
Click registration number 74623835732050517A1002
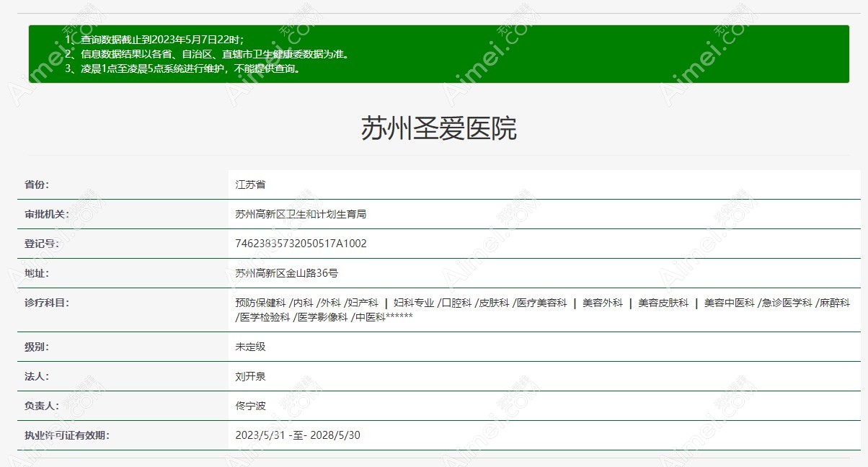click(x=301, y=244)
